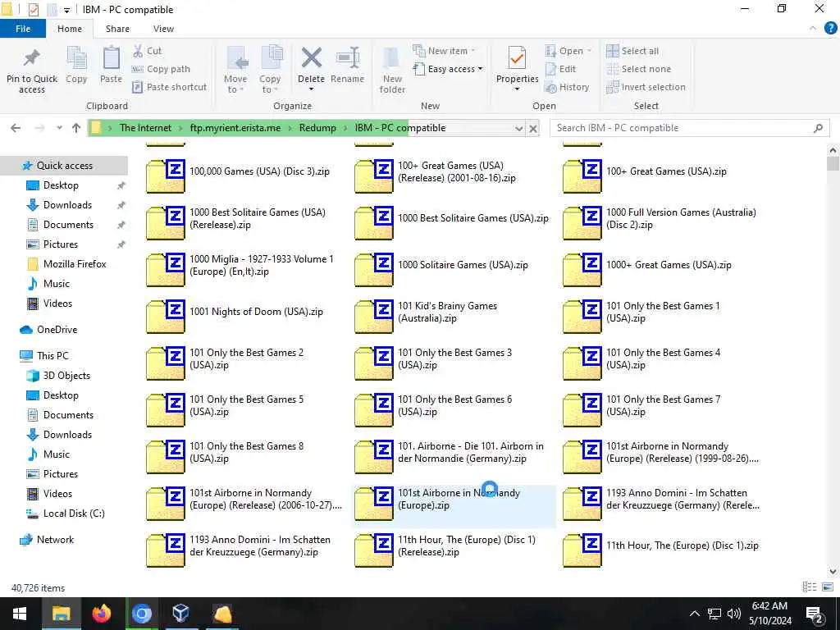Open Firefox from the taskbar

coord(101,614)
